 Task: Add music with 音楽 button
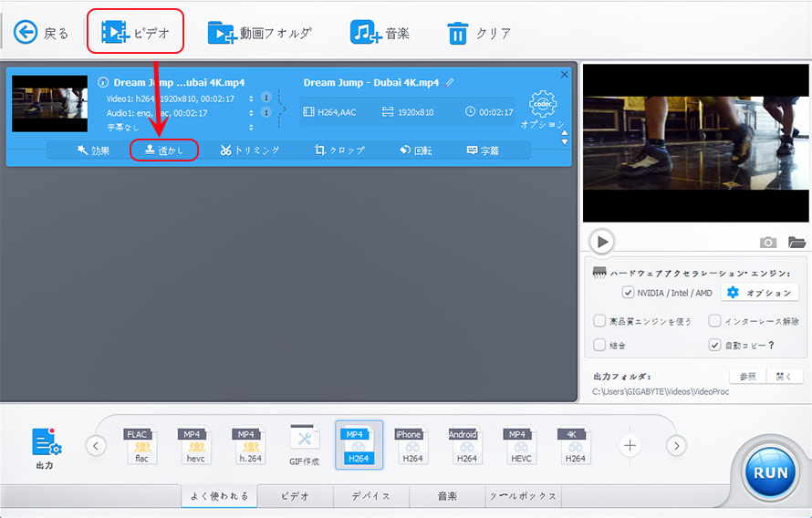click(x=380, y=33)
